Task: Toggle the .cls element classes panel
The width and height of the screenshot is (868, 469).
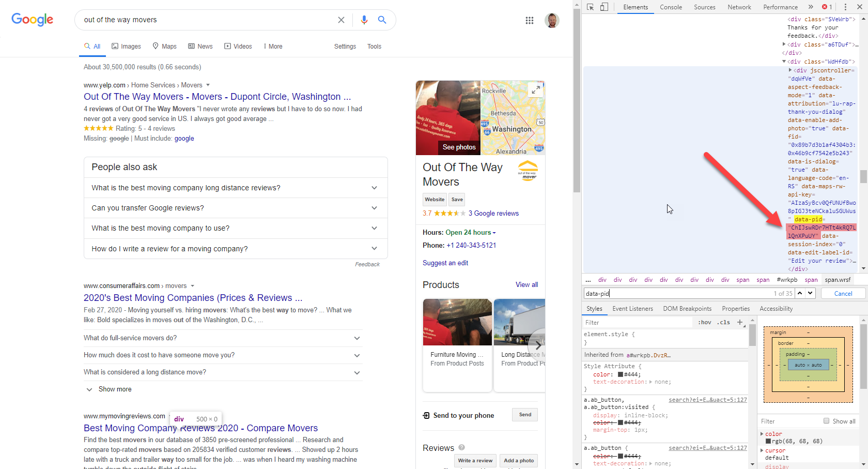Action: click(x=724, y=322)
